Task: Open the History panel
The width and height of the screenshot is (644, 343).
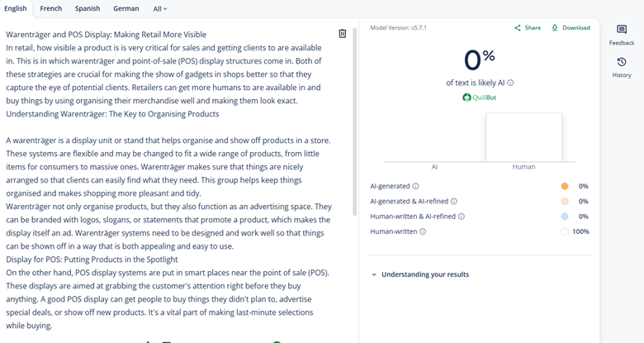Action: click(622, 66)
